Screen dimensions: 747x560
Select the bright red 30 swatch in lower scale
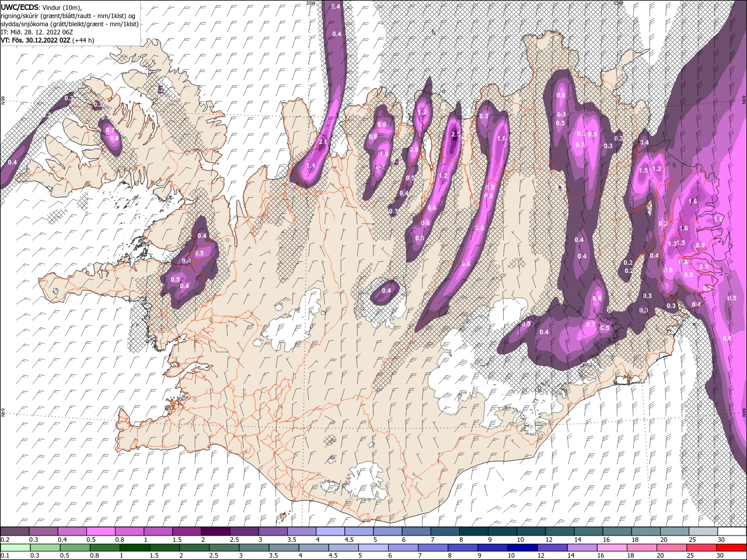pyautogui.click(x=732, y=548)
